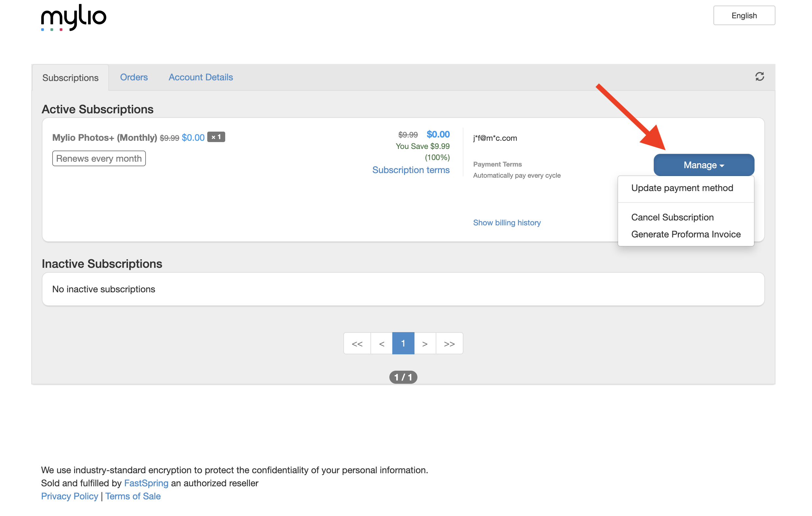Screen dimensions: 812x516
Task: Choose Cancel Subscription from menu
Action: coord(672,217)
